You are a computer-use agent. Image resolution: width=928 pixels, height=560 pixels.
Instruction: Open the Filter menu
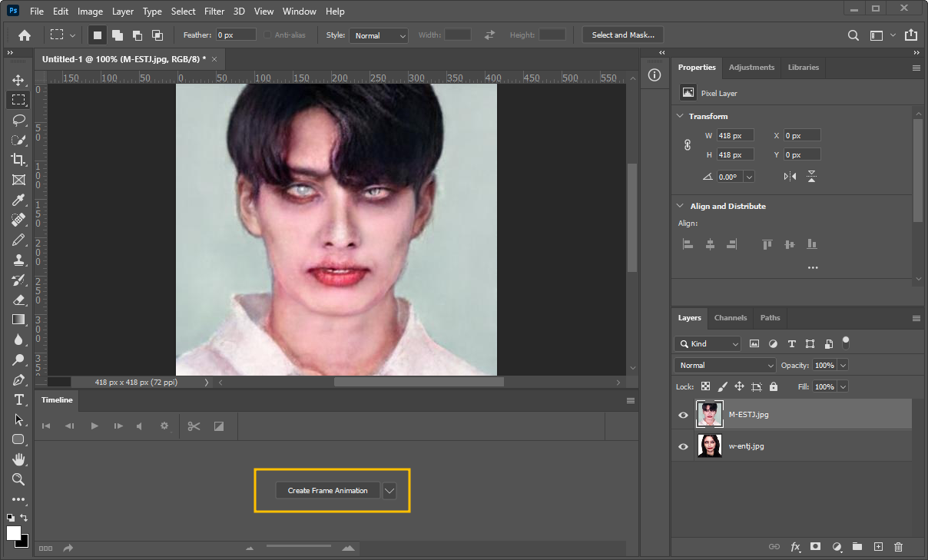coord(214,12)
